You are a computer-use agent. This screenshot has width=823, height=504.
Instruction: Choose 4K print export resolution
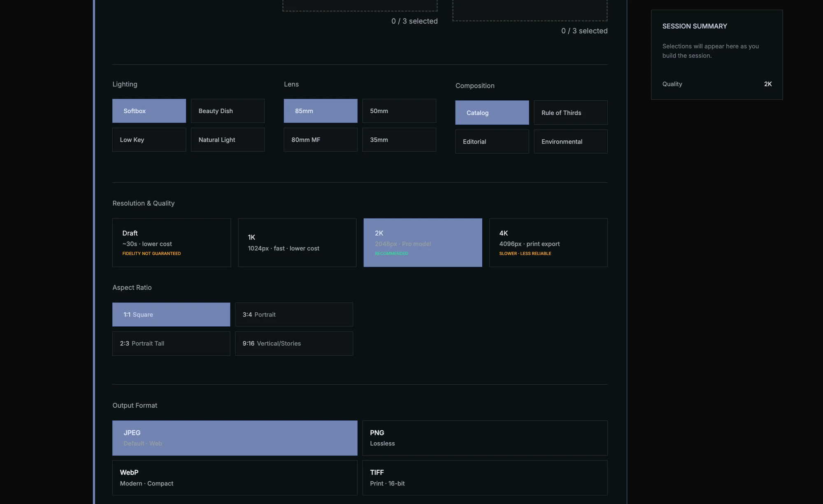(x=549, y=243)
